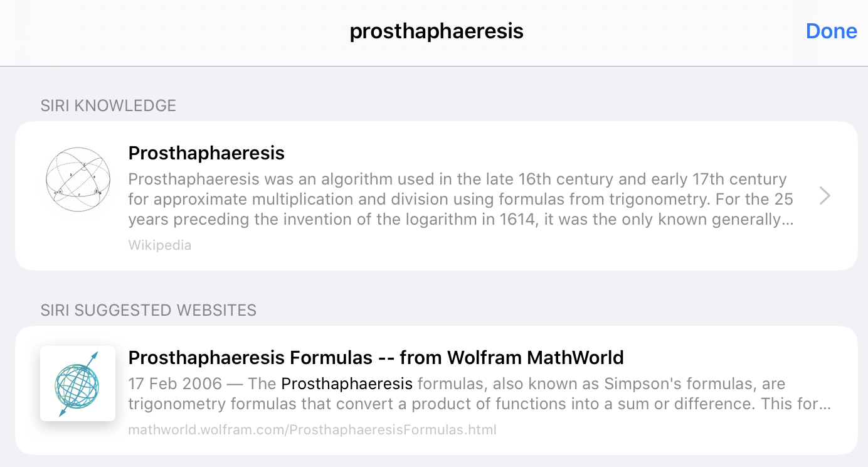Click the prosthaphaeresis lookup title at top
Screen dimensions: 868x467
(x=437, y=31)
